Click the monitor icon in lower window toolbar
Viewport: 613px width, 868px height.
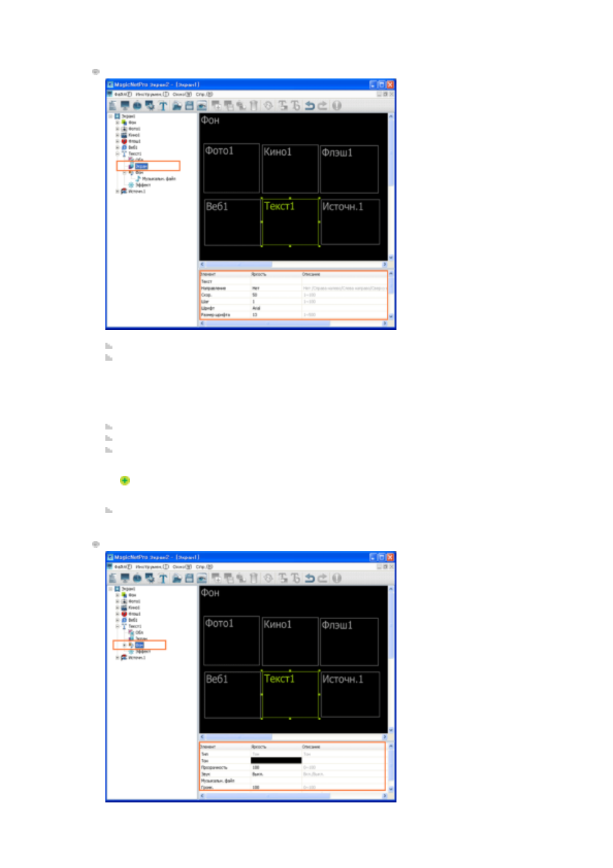[125, 578]
